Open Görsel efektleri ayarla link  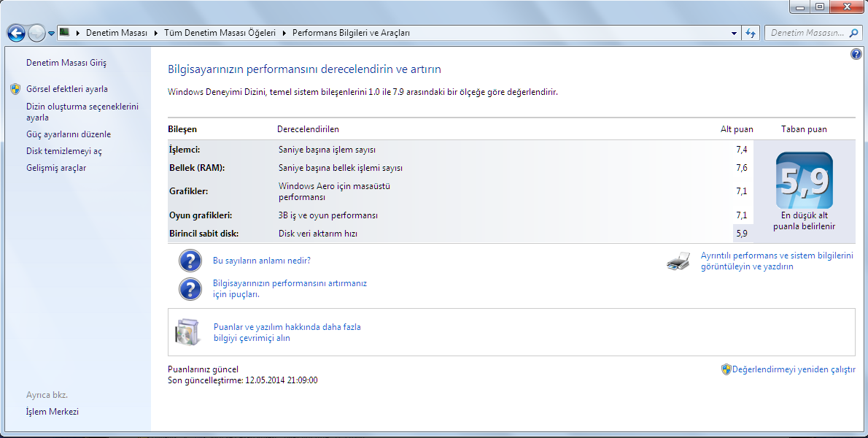click(67, 88)
